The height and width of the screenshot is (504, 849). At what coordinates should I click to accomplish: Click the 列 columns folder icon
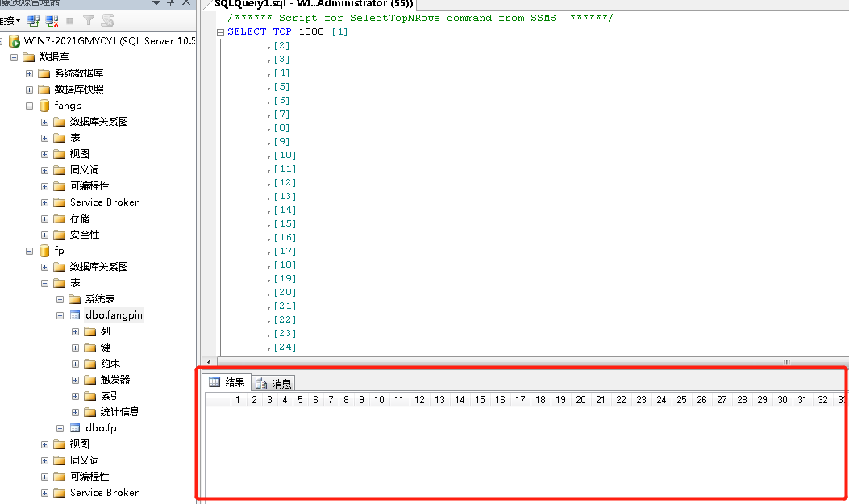(89, 331)
